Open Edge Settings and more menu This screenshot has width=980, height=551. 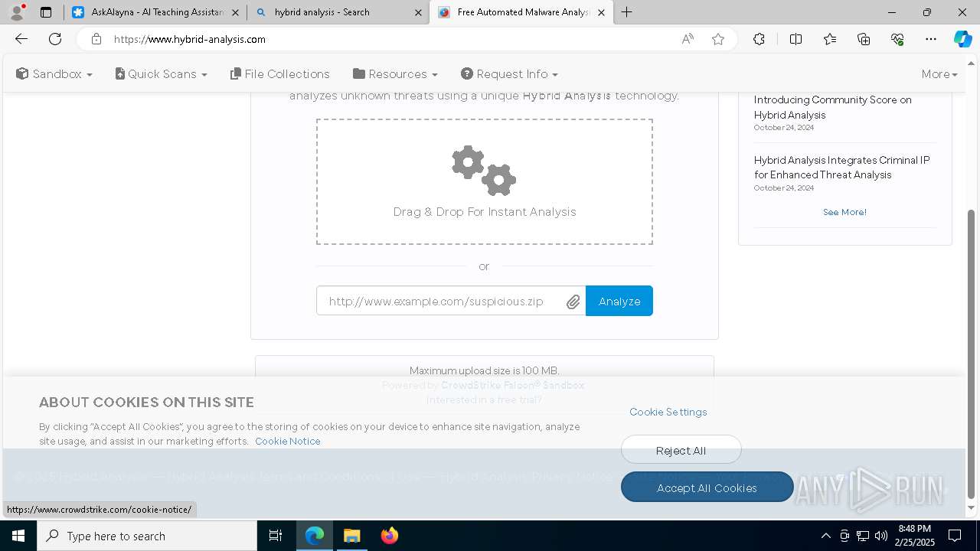[931, 39]
